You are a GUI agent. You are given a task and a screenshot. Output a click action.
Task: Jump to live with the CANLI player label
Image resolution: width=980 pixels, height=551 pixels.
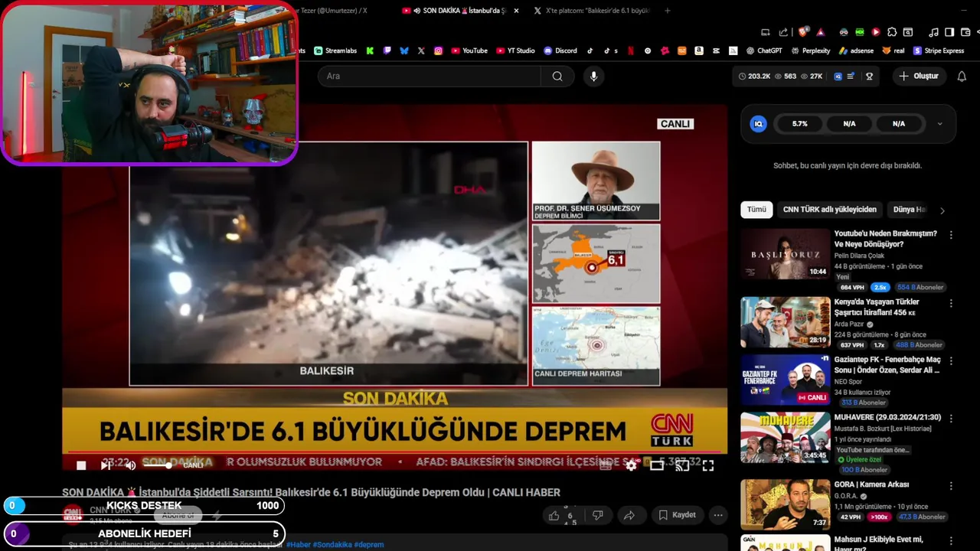[x=193, y=465]
